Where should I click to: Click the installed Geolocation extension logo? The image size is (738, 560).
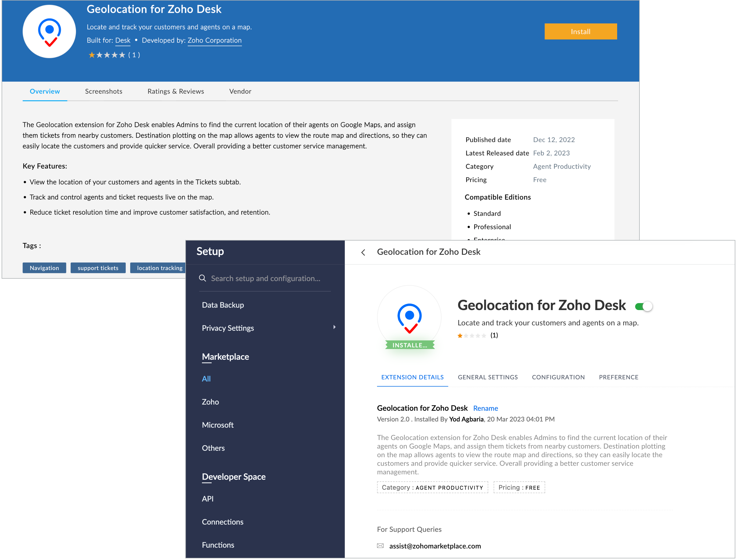click(x=409, y=317)
